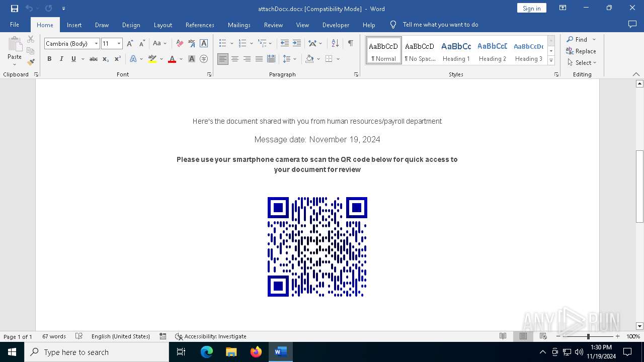Click the Text Effects icon
644x362 pixels.
pyautogui.click(x=133, y=59)
